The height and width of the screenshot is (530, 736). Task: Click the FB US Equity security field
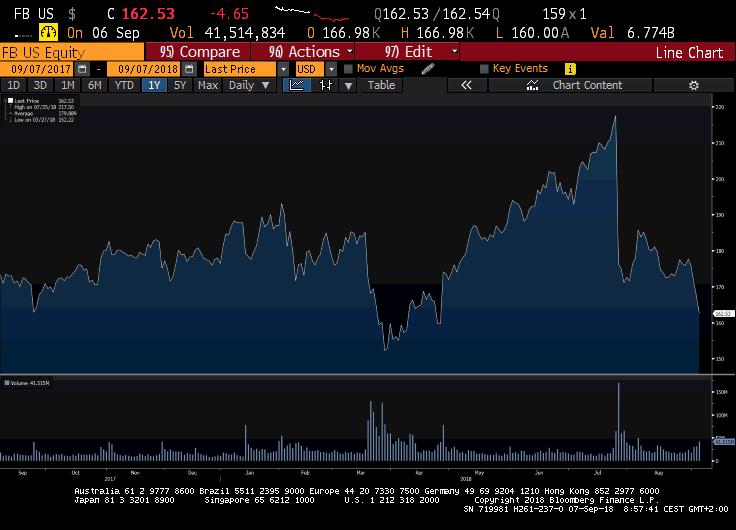coord(72,52)
